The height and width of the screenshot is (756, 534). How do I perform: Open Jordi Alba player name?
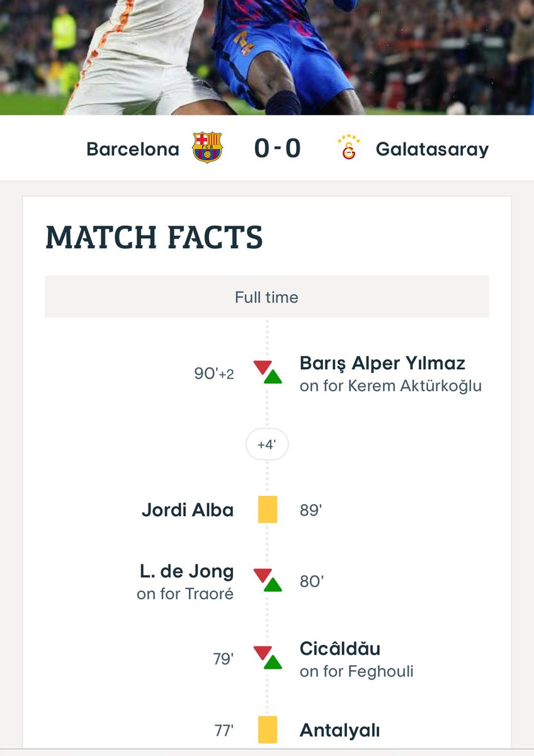click(188, 510)
